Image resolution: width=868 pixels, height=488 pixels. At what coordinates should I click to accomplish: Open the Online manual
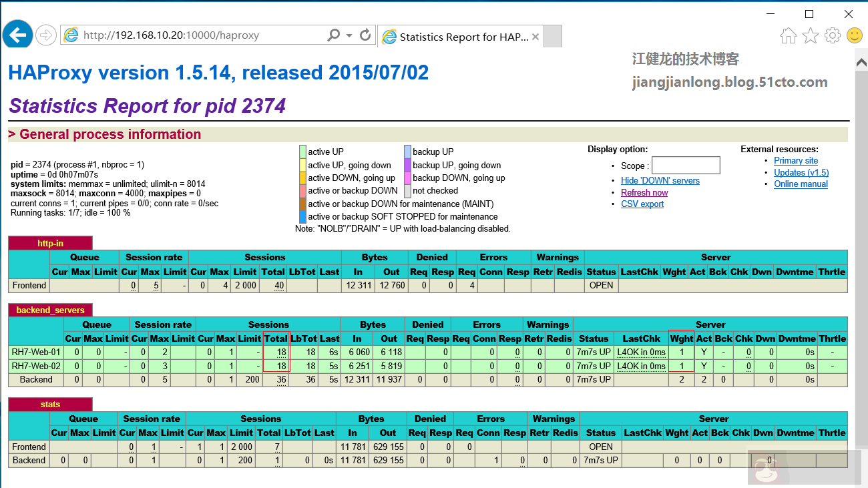801,184
